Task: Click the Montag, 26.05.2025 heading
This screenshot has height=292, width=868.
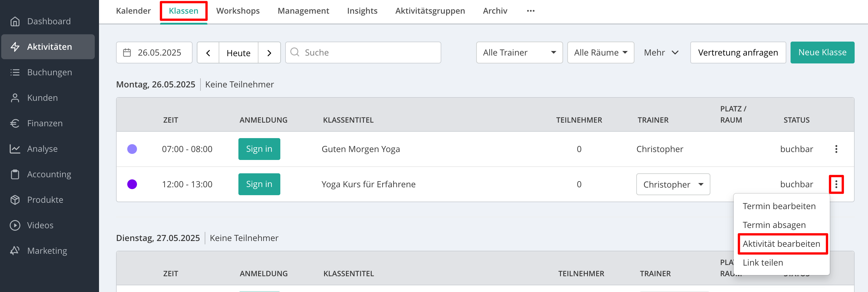Action: tap(155, 84)
